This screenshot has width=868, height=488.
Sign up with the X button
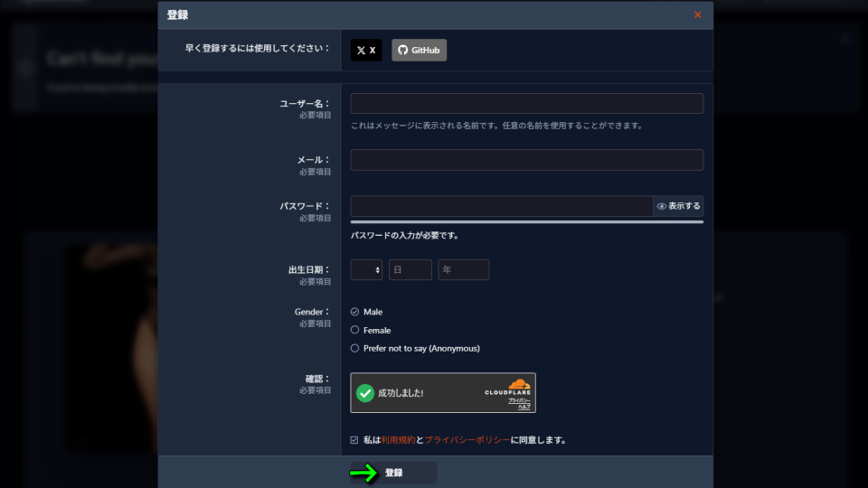(366, 51)
